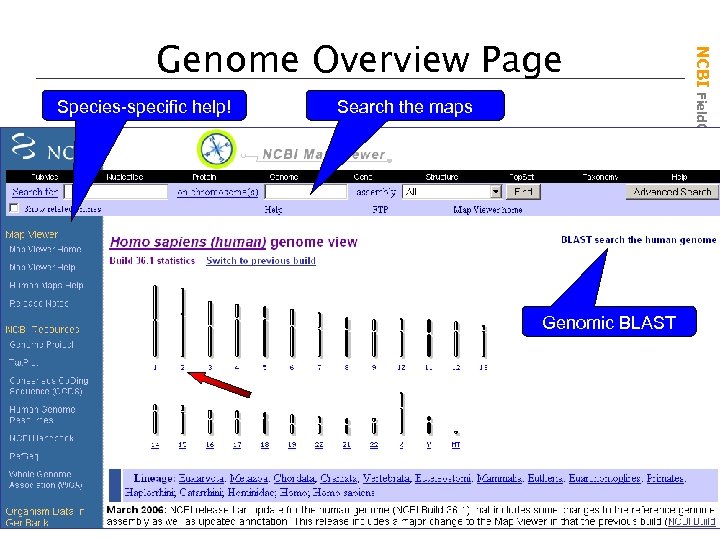Click into the on chromosome(s) text field

pyautogui.click(x=306, y=191)
